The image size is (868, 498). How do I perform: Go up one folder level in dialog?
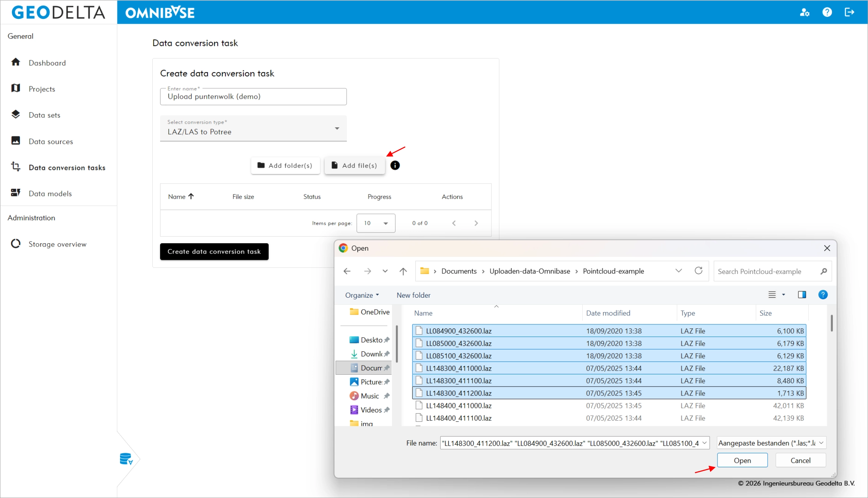pos(403,271)
